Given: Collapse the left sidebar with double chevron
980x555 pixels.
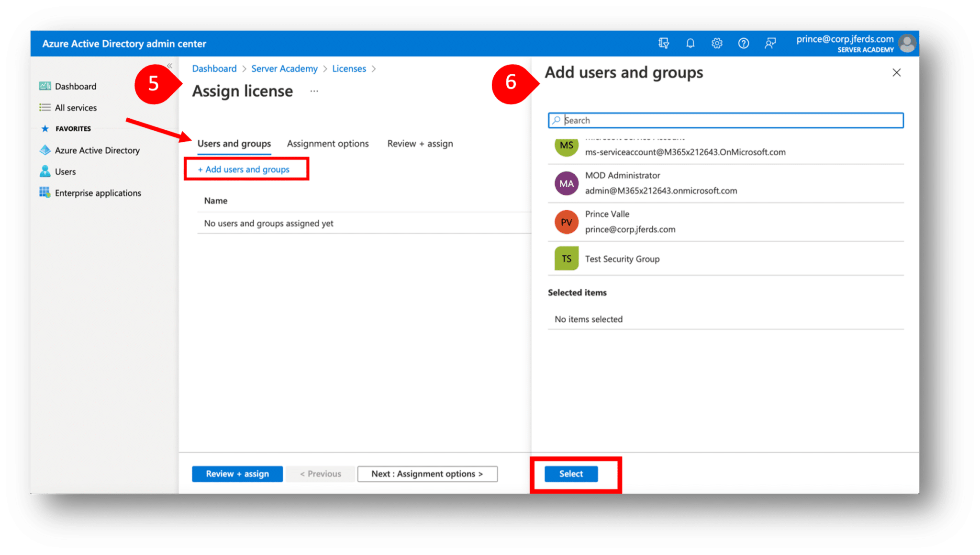Looking at the screenshot, I should click(169, 66).
